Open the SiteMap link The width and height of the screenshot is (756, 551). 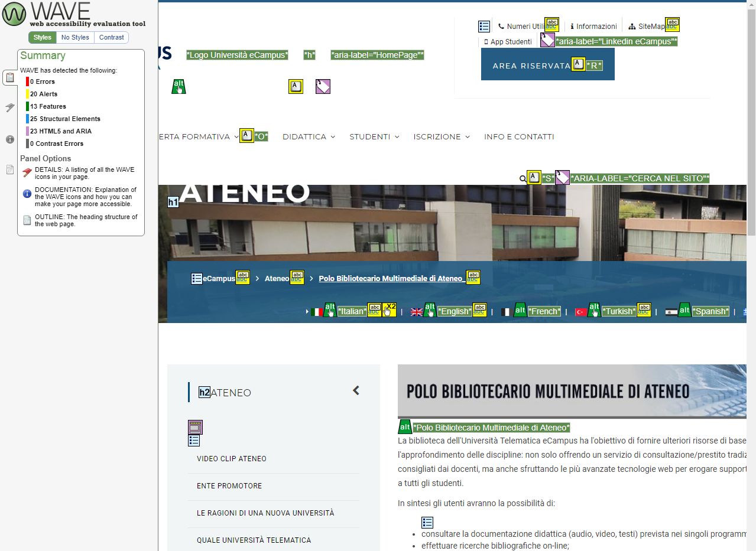(647, 27)
